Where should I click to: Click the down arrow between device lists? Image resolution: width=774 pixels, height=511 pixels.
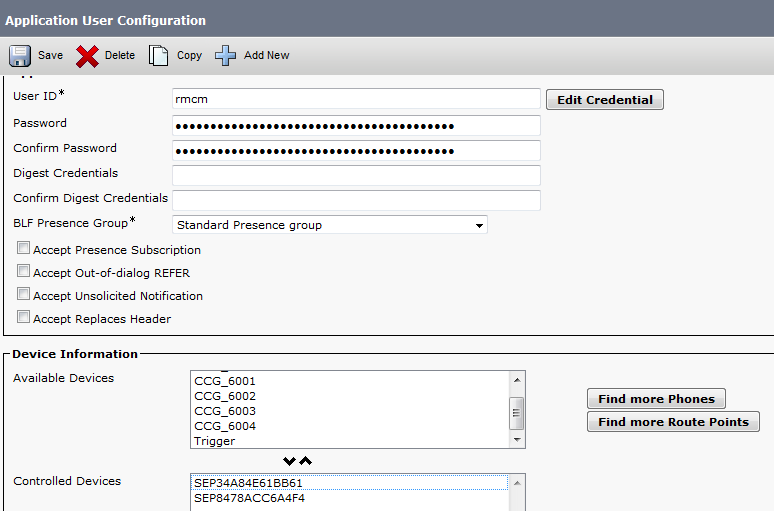[x=290, y=461]
